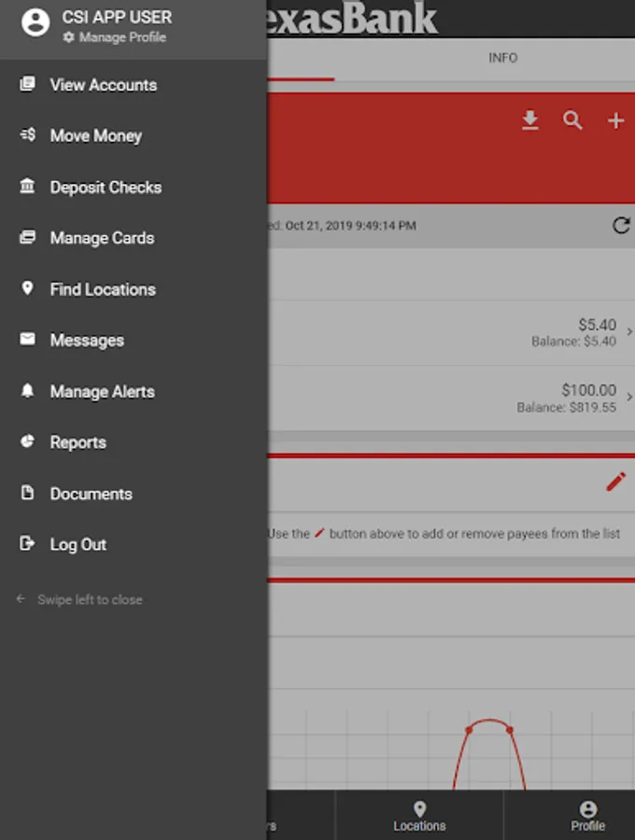Screen dimensions: 635x840
Task: Click the Messages envelope icon
Action: tap(27, 339)
